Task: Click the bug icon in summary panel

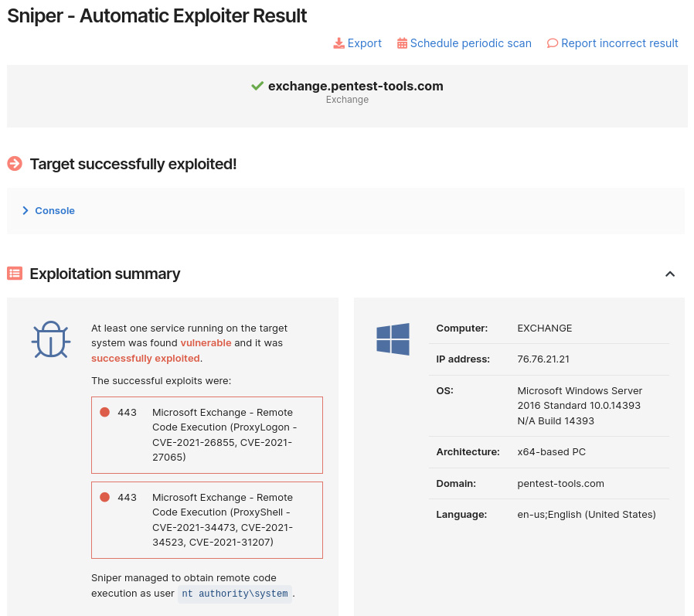Action: pyautogui.click(x=51, y=339)
